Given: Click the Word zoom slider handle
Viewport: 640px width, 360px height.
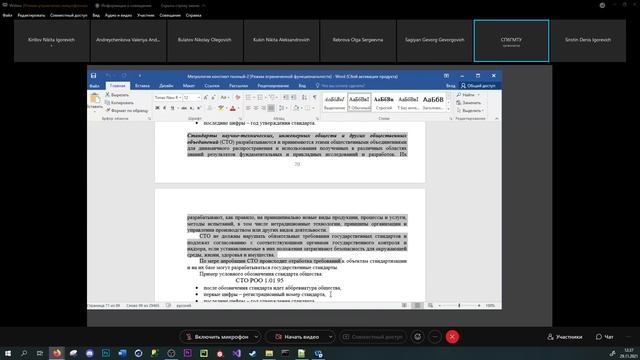Looking at the screenshot, I should (459, 305).
